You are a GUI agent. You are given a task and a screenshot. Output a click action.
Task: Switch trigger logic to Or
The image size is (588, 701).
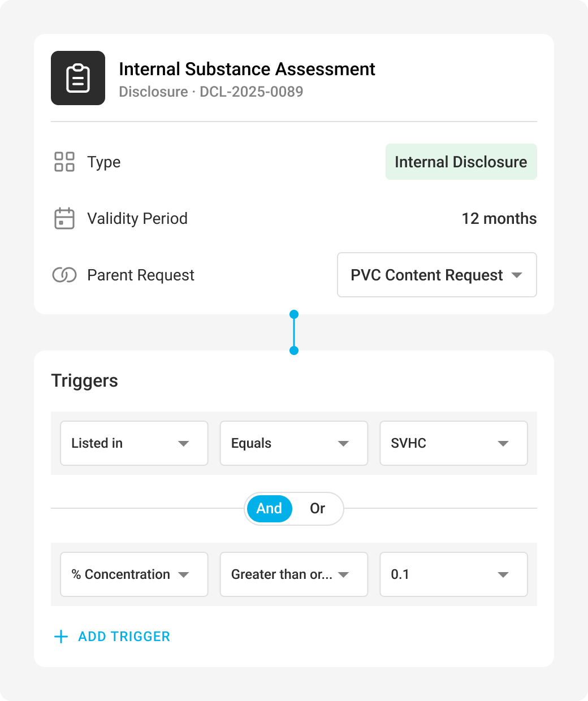[x=317, y=508]
